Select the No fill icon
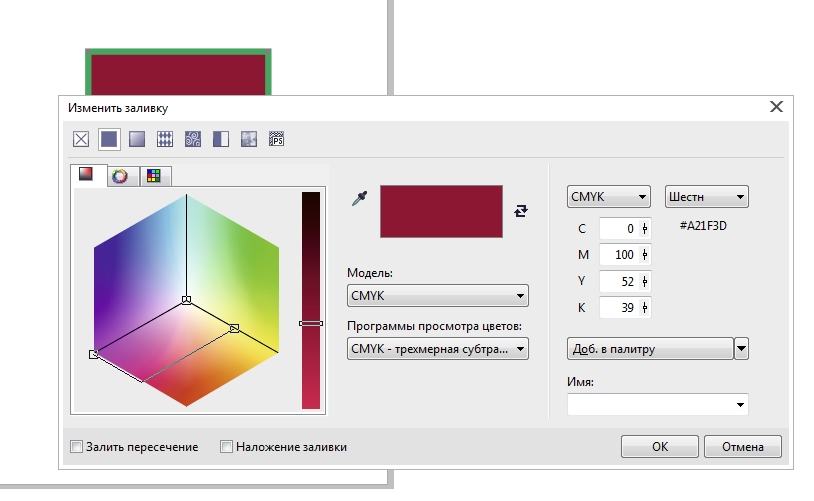 [x=81, y=139]
